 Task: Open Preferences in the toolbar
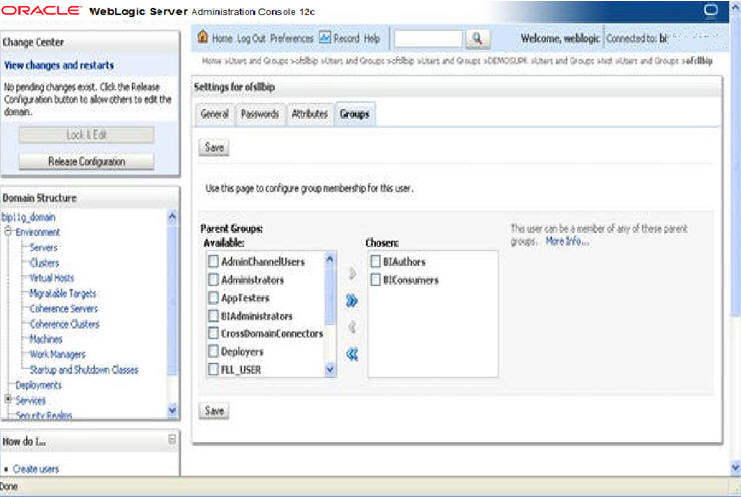point(292,38)
